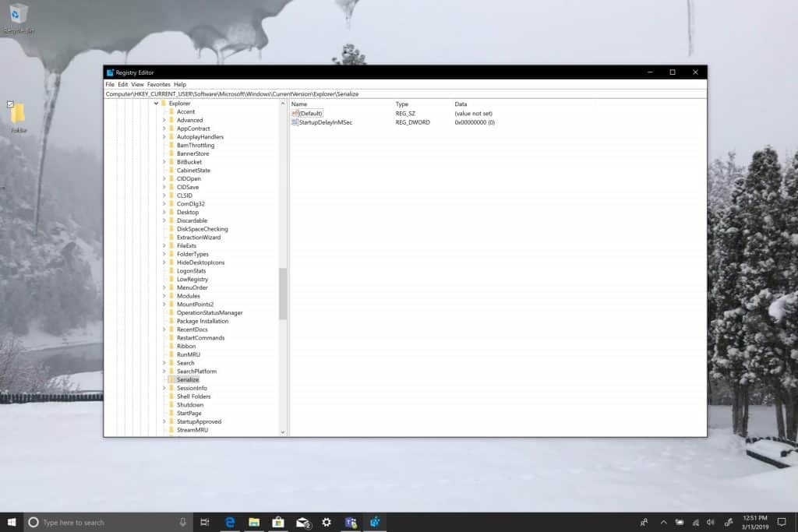Click the registry path address bar
This screenshot has width=798, height=532.
click(x=405, y=94)
